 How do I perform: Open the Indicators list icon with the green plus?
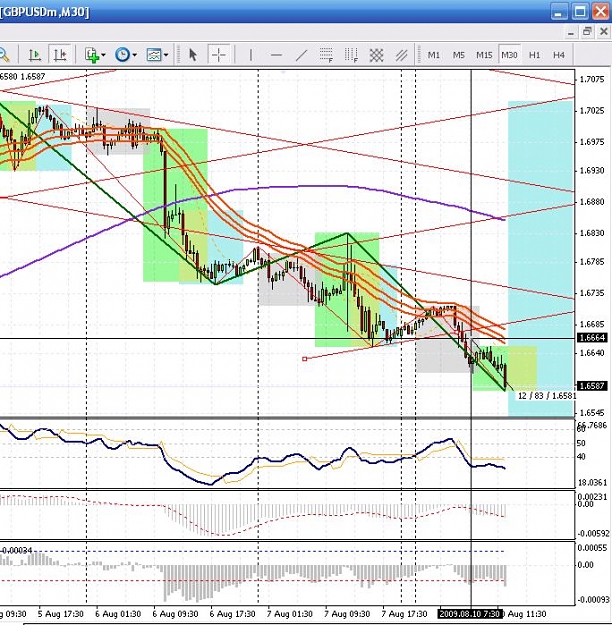[92, 55]
